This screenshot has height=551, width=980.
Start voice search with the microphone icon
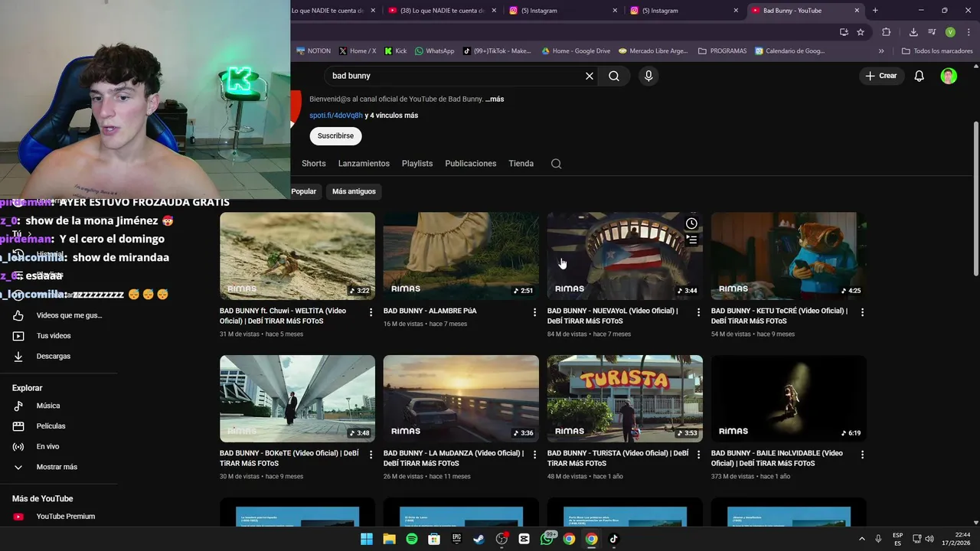(x=648, y=76)
